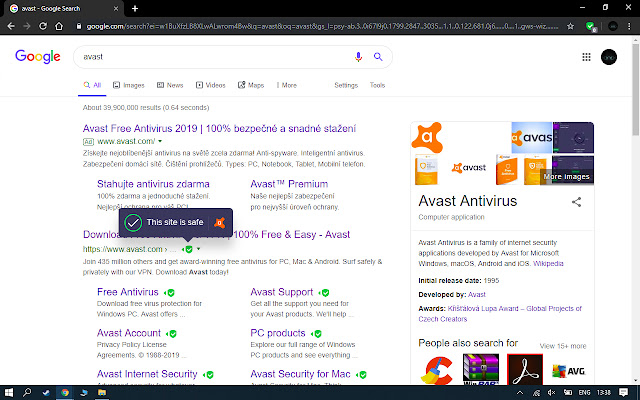Go back with the browser back arrow
Screen dimensions: 640x400
click(x=11, y=26)
